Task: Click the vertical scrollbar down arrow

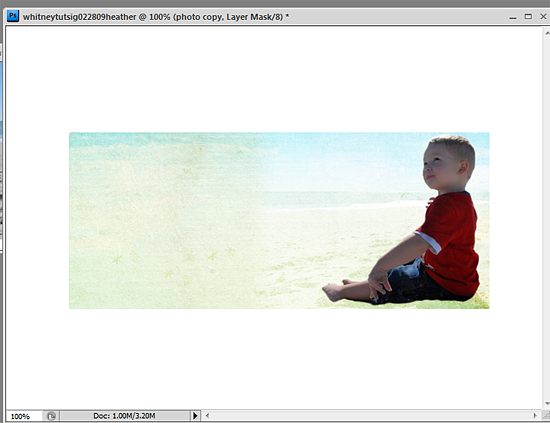Action: tap(546, 404)
